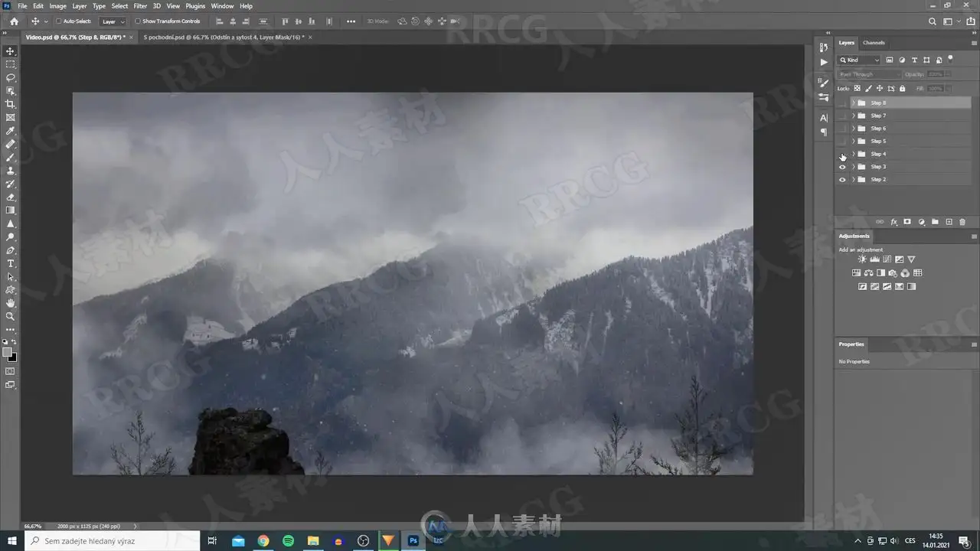Open the Plugins menu
Image resolution: width=980 pixels, height=551 pixels.
(x=195, y=6)
